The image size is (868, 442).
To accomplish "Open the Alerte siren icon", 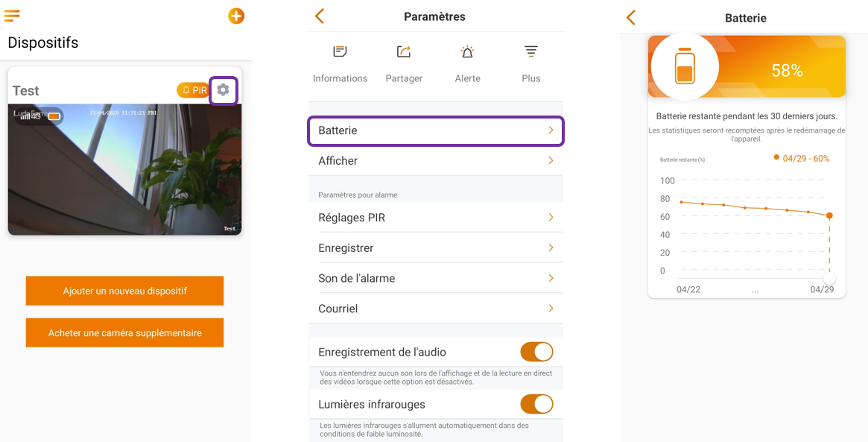I will point(468,52).
